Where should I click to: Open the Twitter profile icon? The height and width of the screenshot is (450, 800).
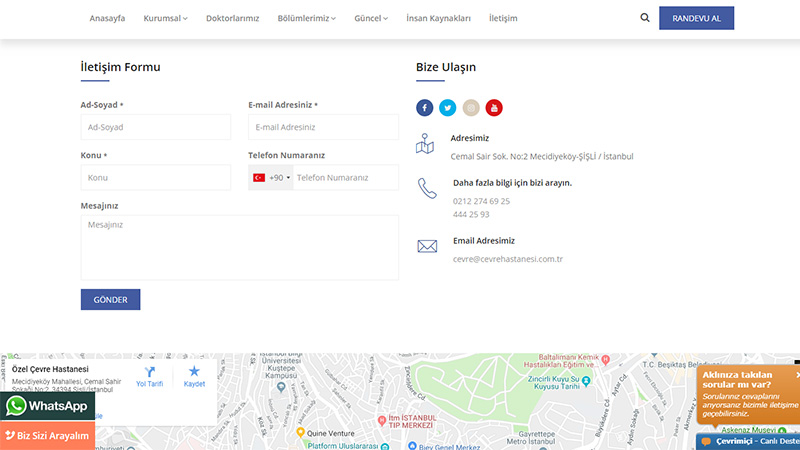click(447, 108)
